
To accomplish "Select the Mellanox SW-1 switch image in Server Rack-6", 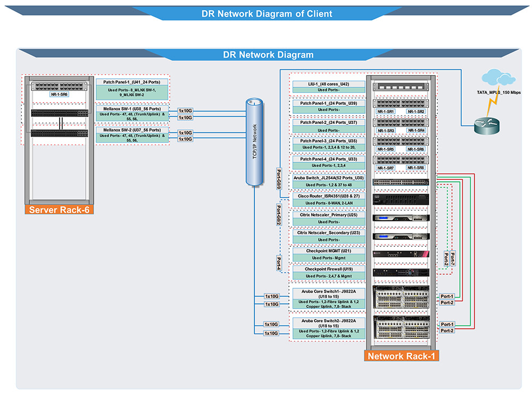I will tap(59, 112).
